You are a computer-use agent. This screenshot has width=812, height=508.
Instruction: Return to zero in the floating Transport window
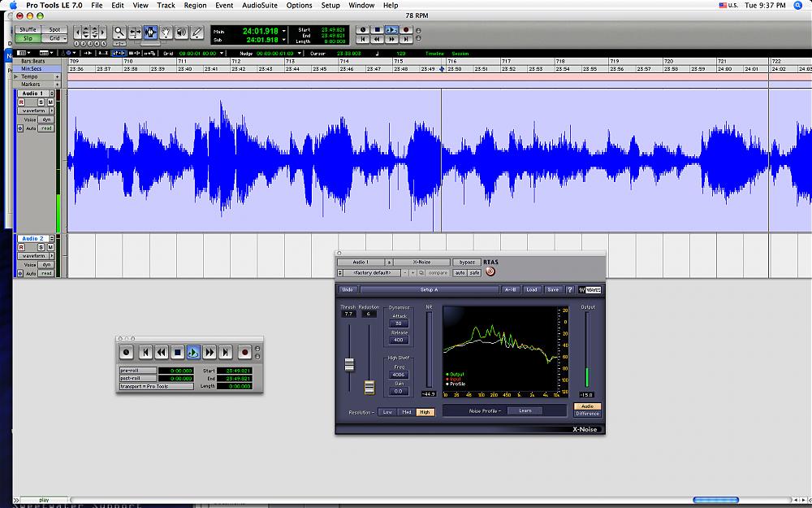pos(146,353)
